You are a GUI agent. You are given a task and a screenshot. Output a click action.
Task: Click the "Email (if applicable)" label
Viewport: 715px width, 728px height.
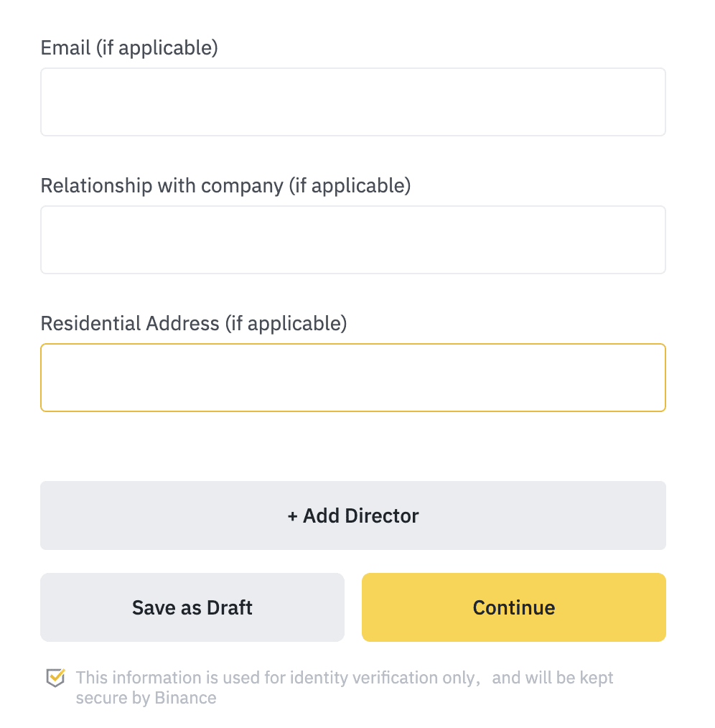click(129, 48)
